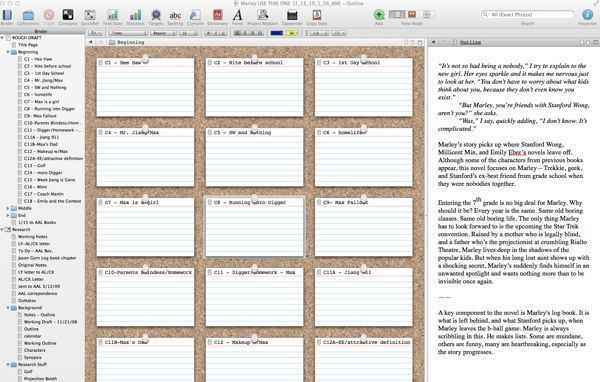Collapse the Research Stuff folder triangle
This screenshot has height=382, width=600.
pyautogui.click(x=8, y=364)
